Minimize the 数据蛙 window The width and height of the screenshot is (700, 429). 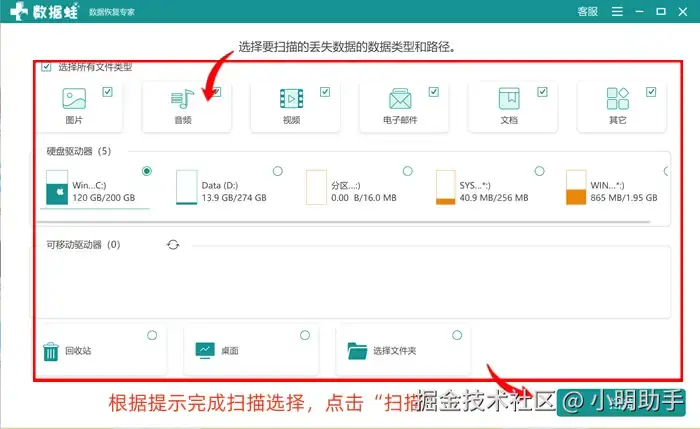[640, 12]
